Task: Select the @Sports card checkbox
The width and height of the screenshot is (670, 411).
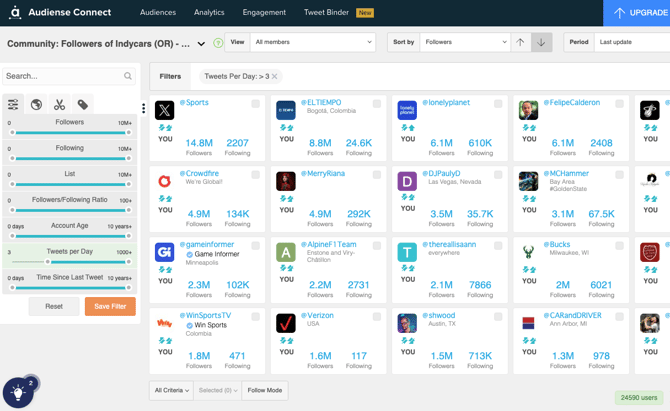Action: point(256,103)
